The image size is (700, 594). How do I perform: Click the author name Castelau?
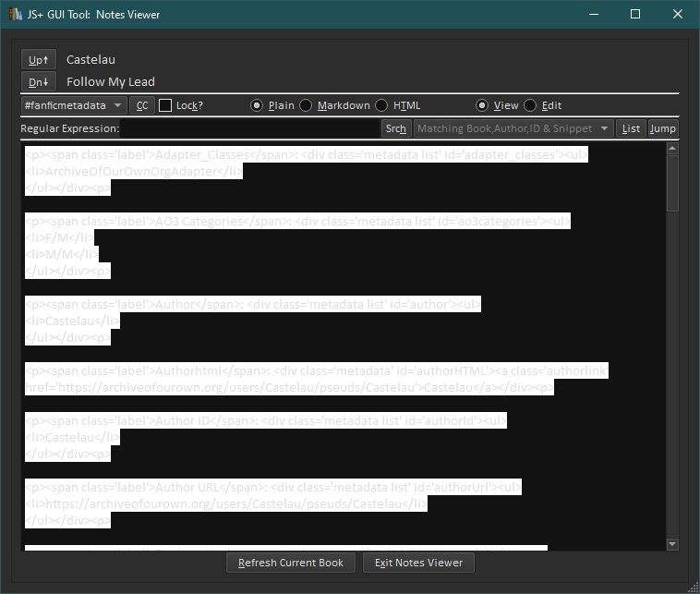(91, 60)
